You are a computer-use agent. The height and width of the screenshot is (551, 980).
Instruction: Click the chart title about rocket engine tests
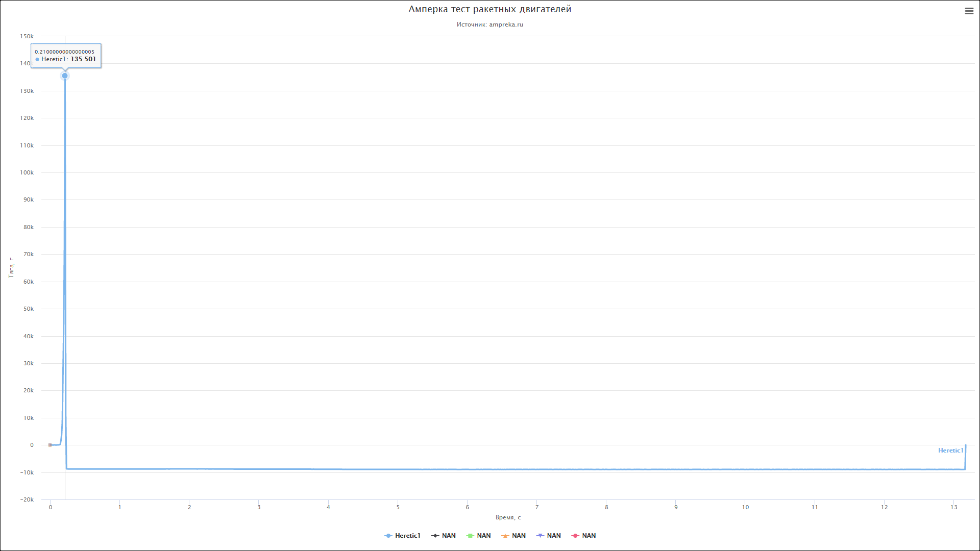[x=490, y=9]
